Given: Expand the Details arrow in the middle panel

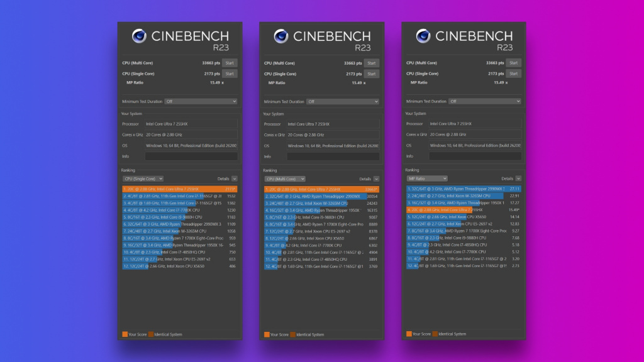Looking at the screenshot, I should coord(377,178).
